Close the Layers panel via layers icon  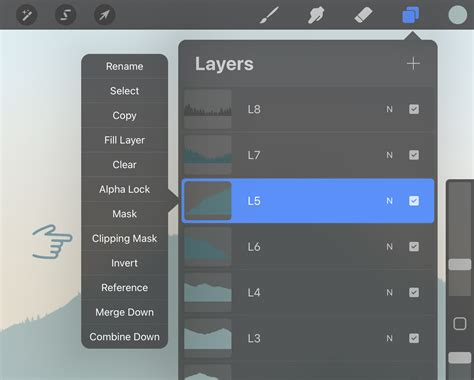(x=411, y=15)
